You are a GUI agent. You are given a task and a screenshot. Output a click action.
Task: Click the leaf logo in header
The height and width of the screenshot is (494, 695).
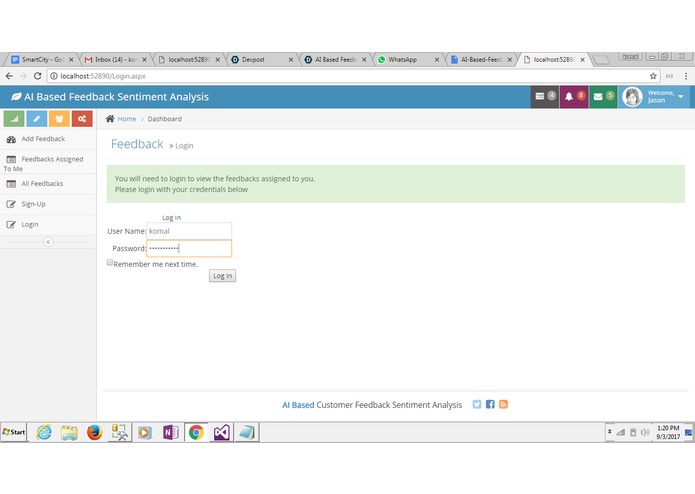click(x=16, y=97)
